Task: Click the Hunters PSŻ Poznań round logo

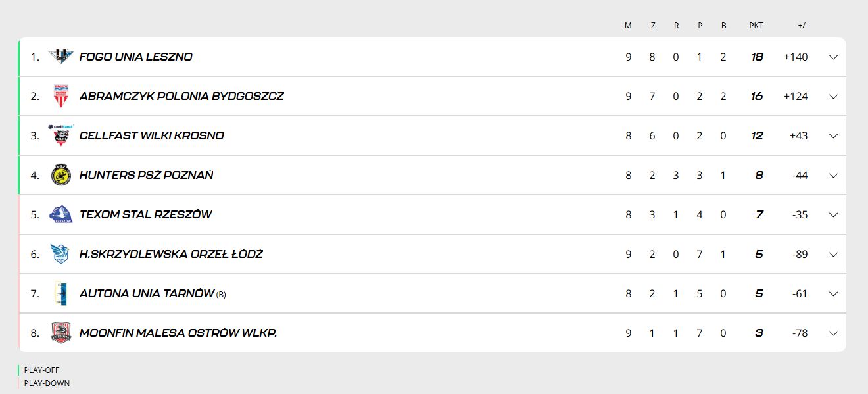Action: pyautogui.click(x=61, y=175)
